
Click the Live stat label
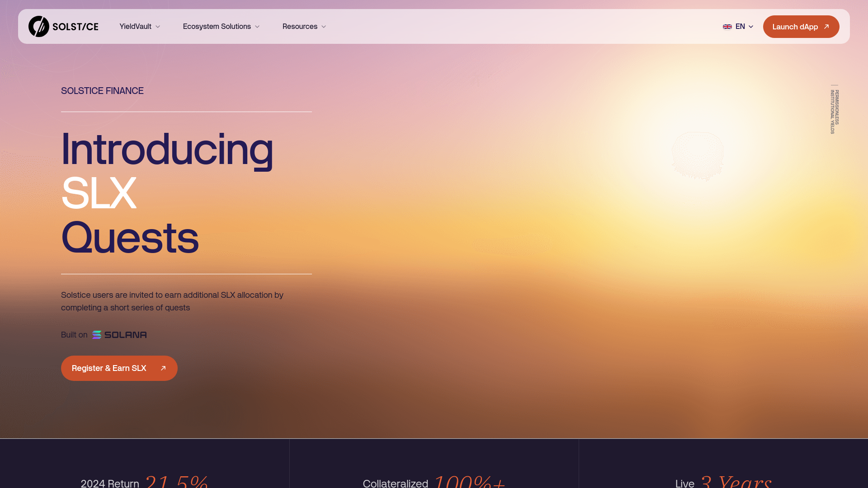[685, 483]
